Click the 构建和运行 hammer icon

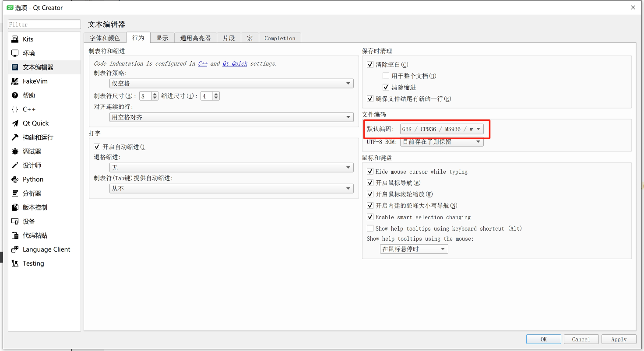click(15, 137)
